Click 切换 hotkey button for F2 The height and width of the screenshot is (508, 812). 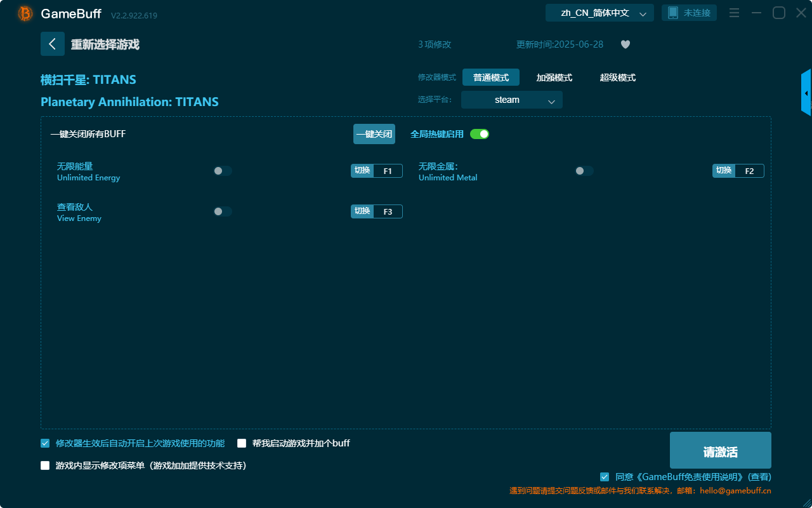click(x=724, y=171)
